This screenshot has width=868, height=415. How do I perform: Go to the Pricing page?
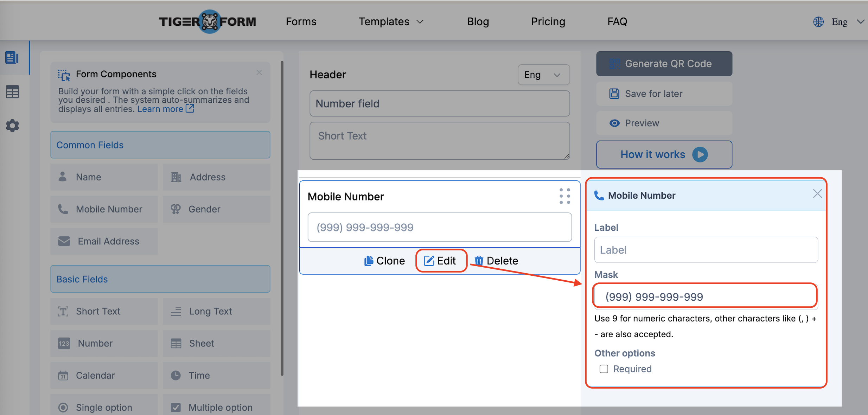[x=548, y=22]
